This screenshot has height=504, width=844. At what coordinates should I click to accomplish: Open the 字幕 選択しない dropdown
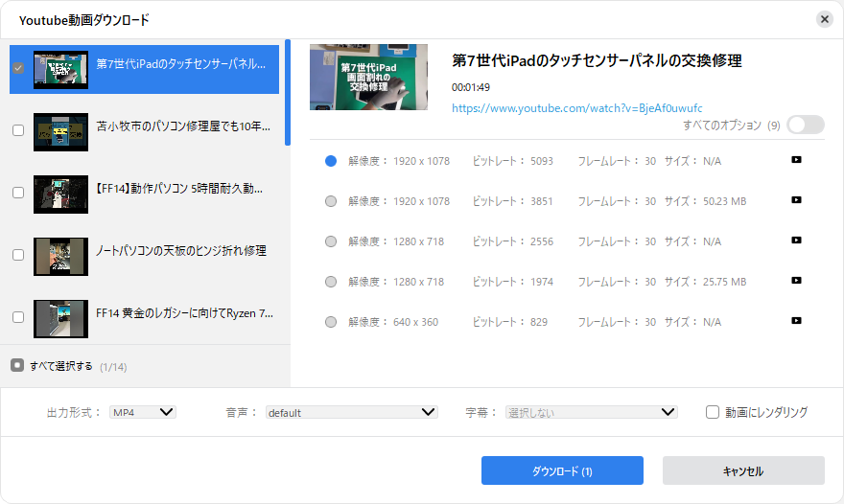point(591,412)
